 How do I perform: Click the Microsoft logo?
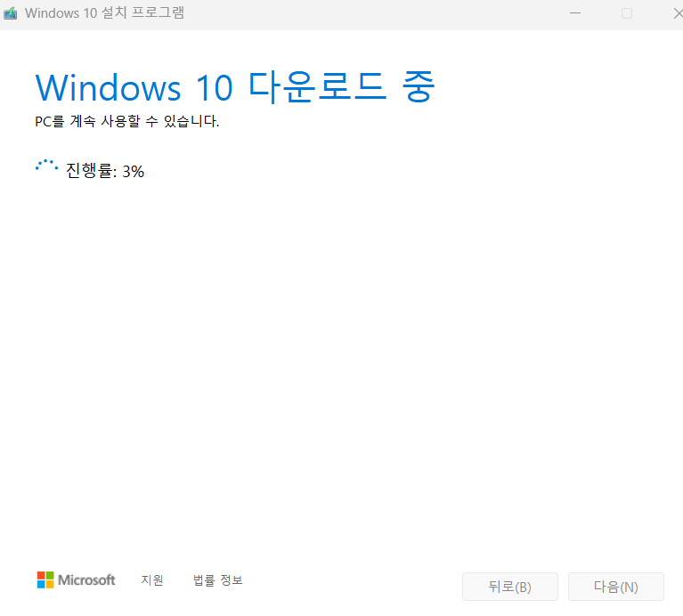(76, 580)
